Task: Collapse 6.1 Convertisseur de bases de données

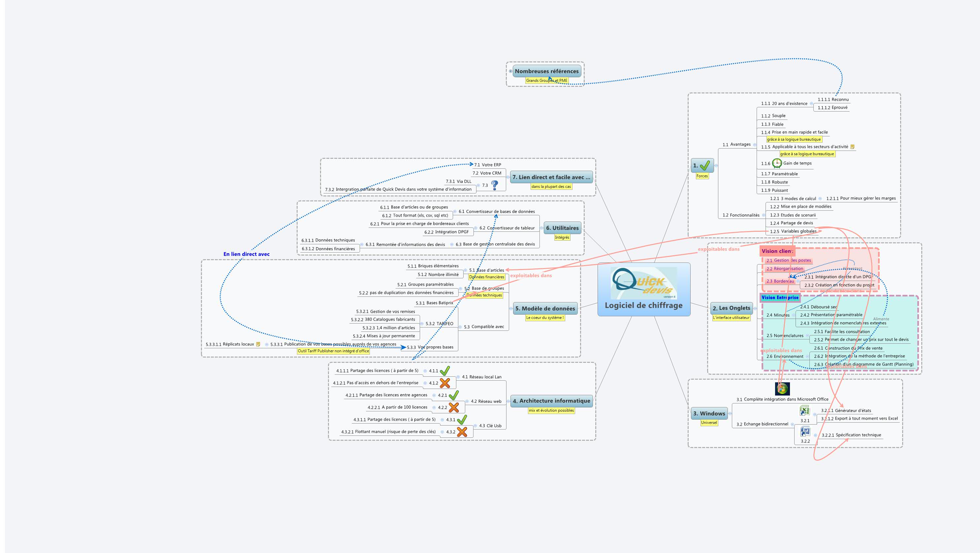Action: click(x=455, y=211)
